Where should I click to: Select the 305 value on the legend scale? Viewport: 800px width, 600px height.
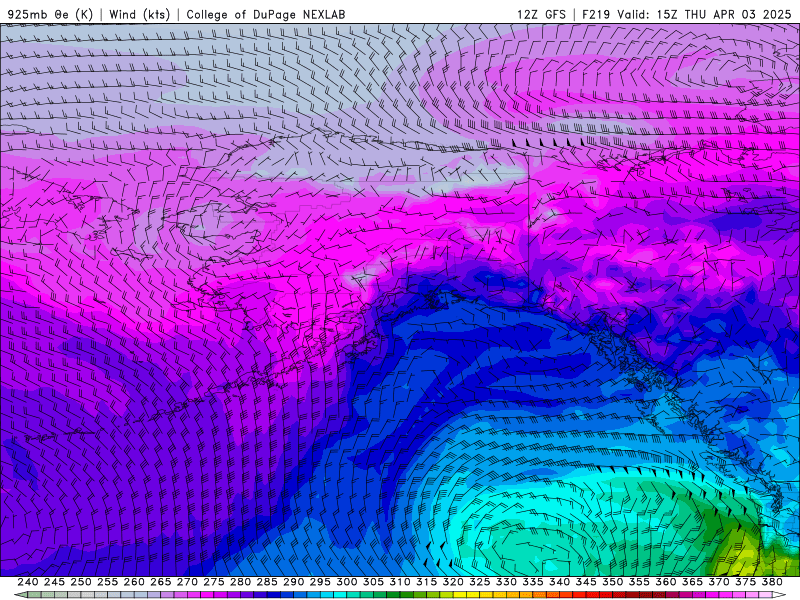click(373, 582)
